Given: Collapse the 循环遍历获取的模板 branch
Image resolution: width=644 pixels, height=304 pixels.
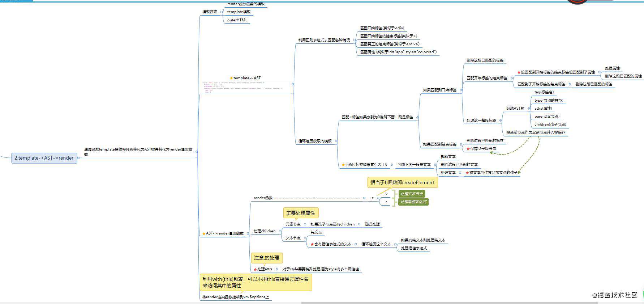Looking at the screenshot, I should pyautogui.click(x=336, y=141).
